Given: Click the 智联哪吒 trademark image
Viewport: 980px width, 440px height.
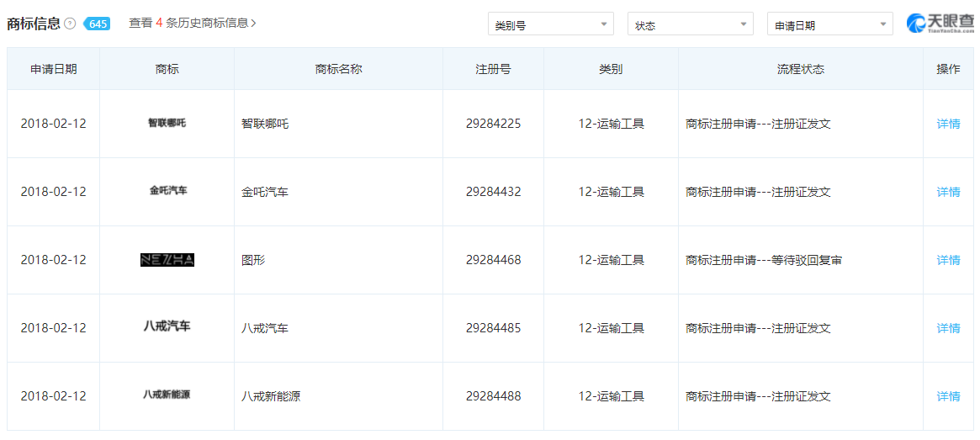Looking at the screenshot, I should 167,123.
